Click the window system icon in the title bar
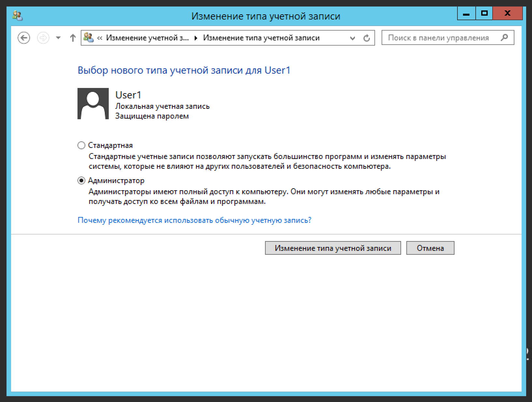The height and width of the screenshot is (402, 532). (x=17, y=16)
